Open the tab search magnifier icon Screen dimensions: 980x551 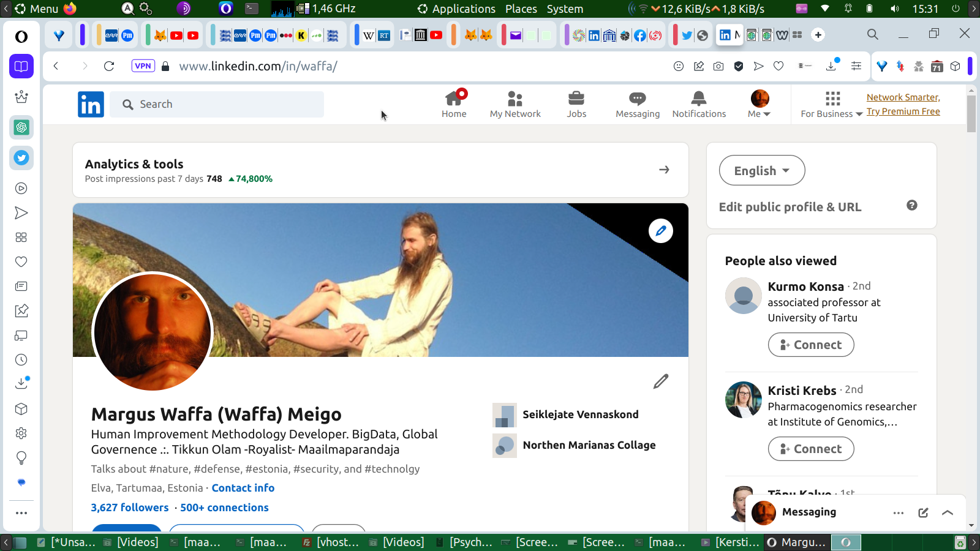click(873, 34)
